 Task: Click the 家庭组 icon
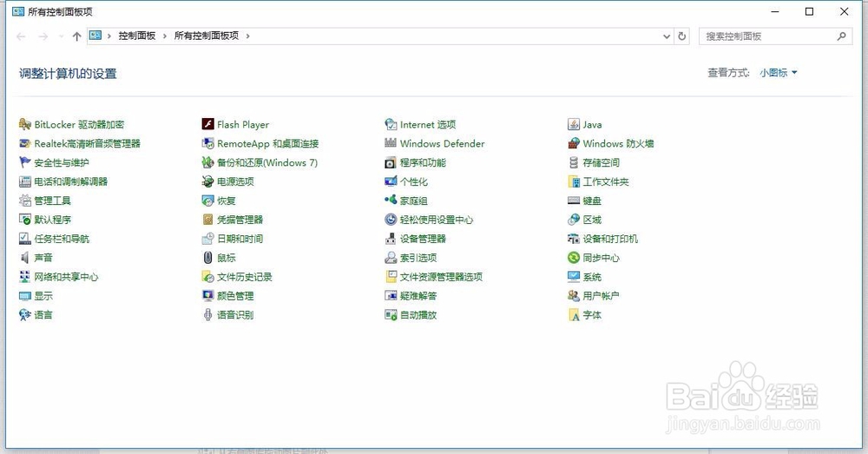(x=391, y=201)
